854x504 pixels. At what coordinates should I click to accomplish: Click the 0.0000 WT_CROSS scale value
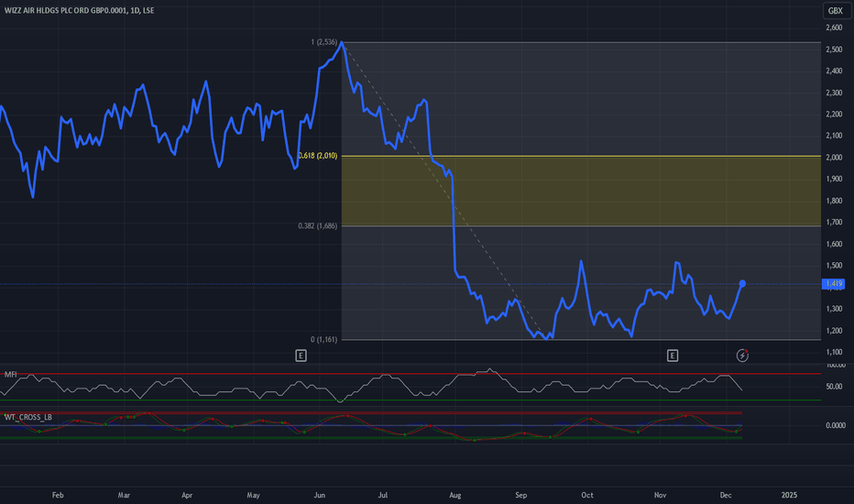tap(836, 425)
